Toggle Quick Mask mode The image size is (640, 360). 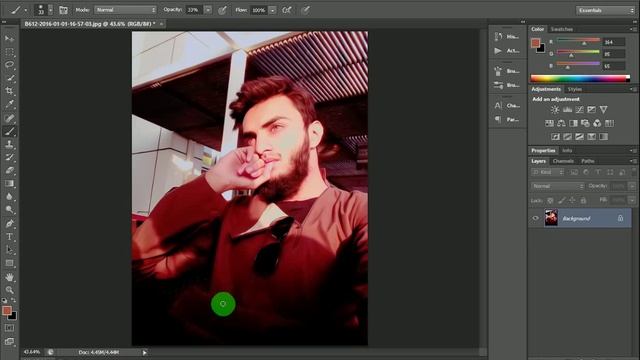(9, 328)
